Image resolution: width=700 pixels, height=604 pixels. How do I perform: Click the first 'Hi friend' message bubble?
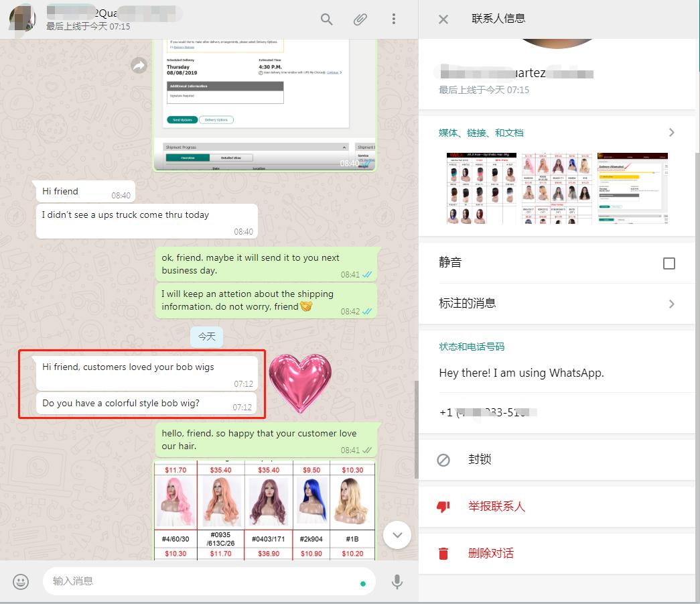[86, 192]
